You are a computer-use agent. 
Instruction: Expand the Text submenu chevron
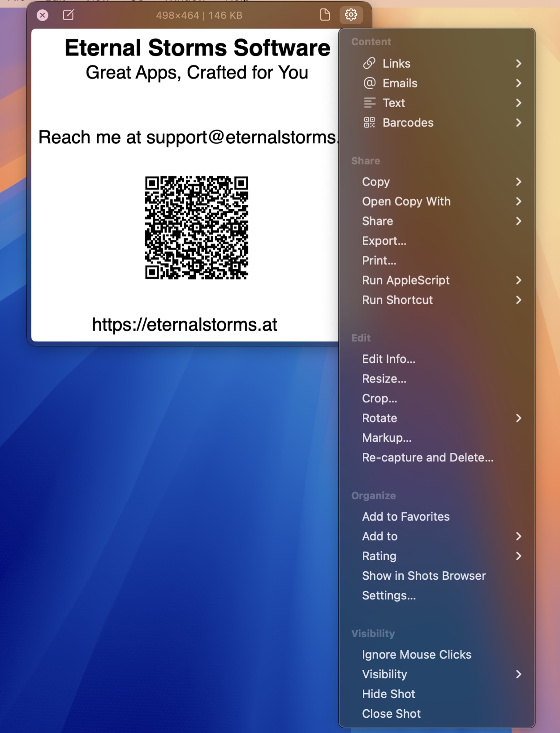[518, 103]
